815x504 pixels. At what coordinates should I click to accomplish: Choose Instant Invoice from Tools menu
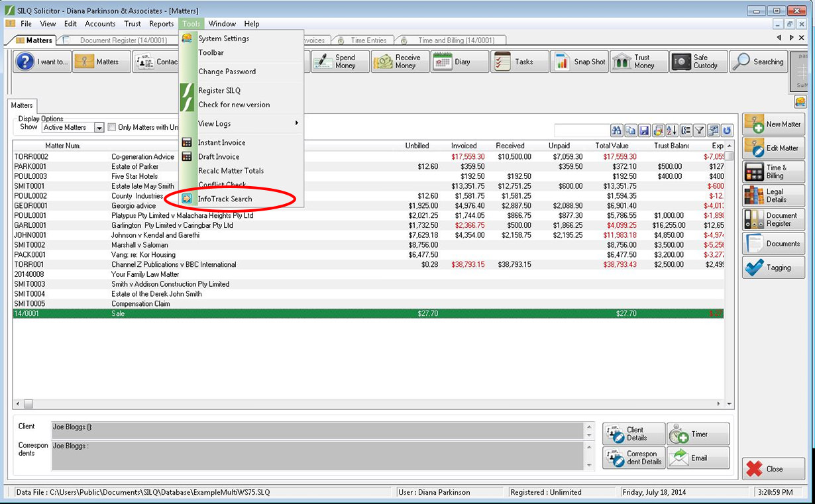(x=241, y=142)
